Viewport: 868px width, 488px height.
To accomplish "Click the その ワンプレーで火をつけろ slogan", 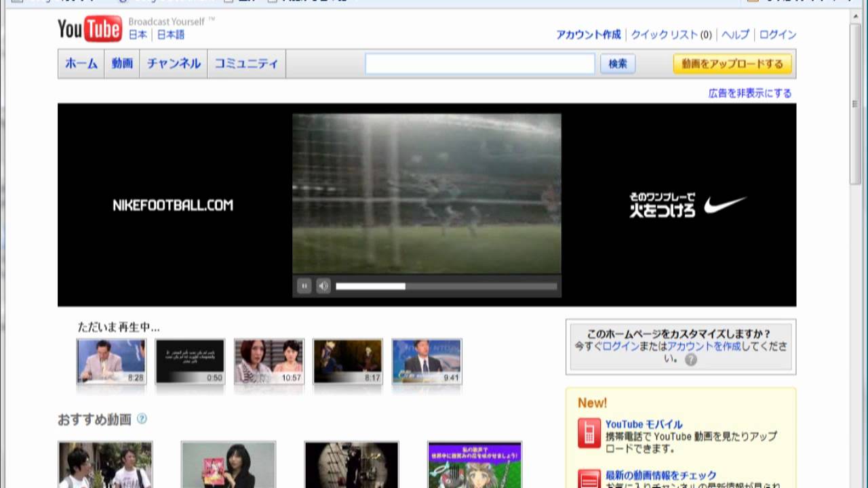I will [662, 205].
